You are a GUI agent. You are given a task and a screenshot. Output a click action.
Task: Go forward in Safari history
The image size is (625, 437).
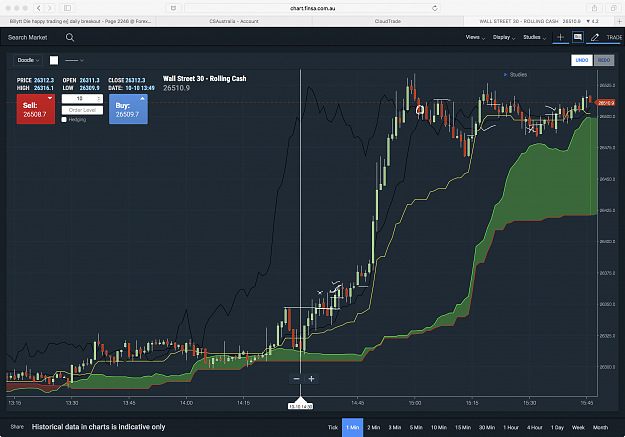coord(50,8)
